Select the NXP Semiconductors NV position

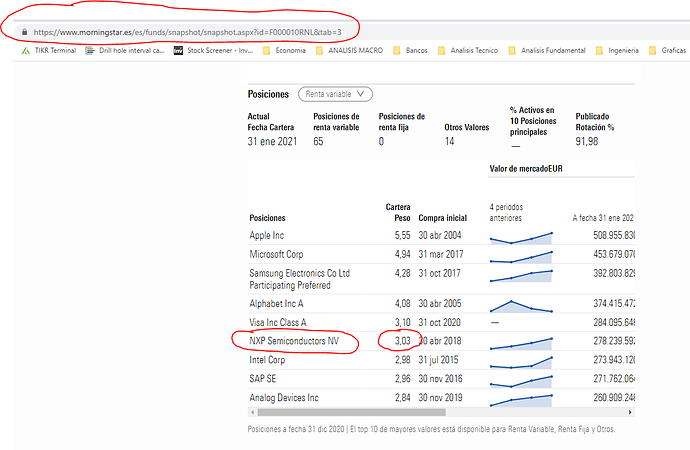point(294,341)
